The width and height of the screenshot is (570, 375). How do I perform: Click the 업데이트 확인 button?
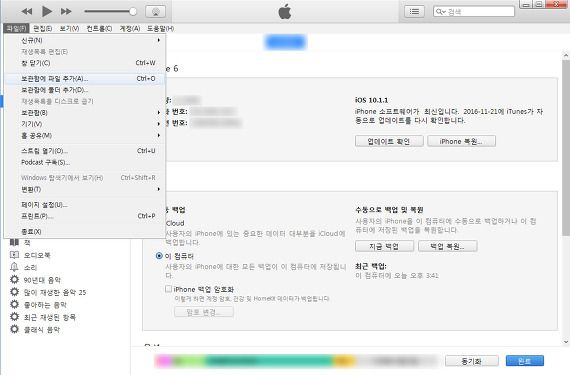(389, 141)
